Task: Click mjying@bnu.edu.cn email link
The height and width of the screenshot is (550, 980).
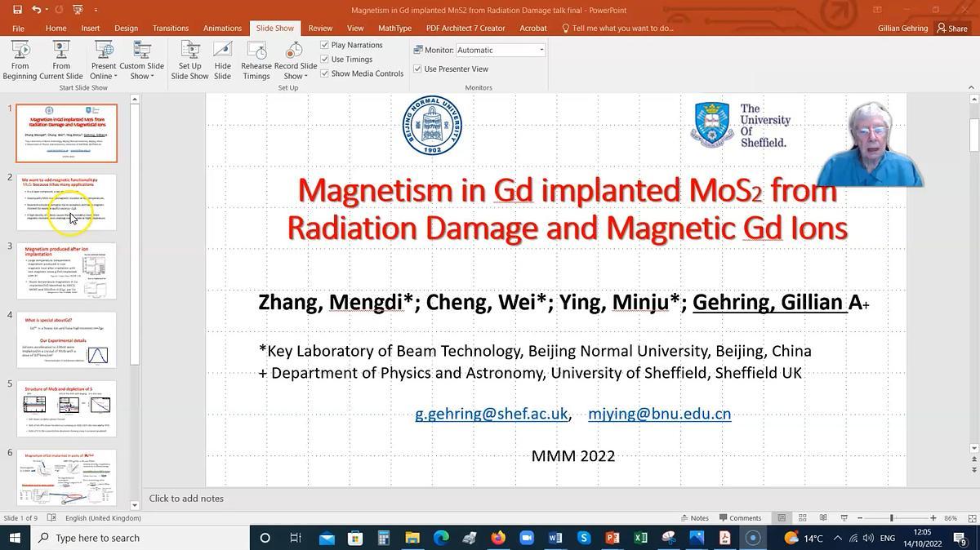Action: 659,414
